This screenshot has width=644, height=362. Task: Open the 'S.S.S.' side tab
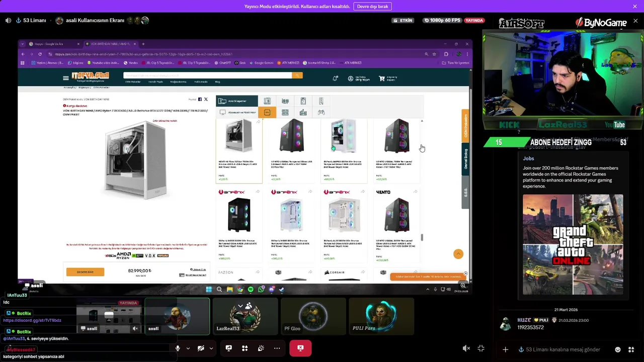[465, 192]
